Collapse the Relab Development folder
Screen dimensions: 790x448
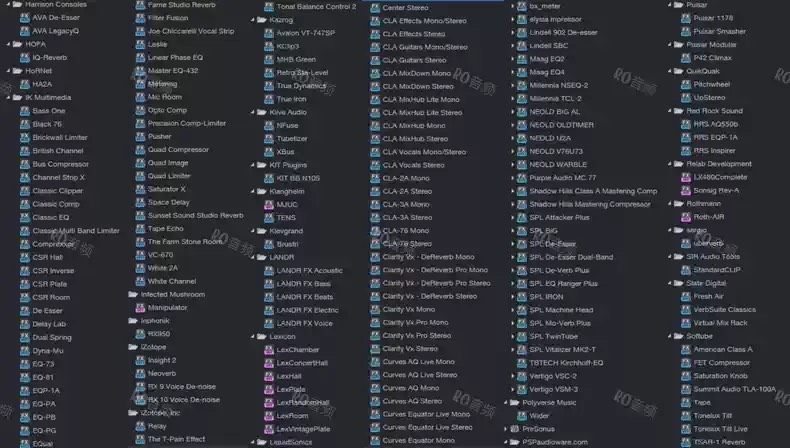[x=670, y=164]
